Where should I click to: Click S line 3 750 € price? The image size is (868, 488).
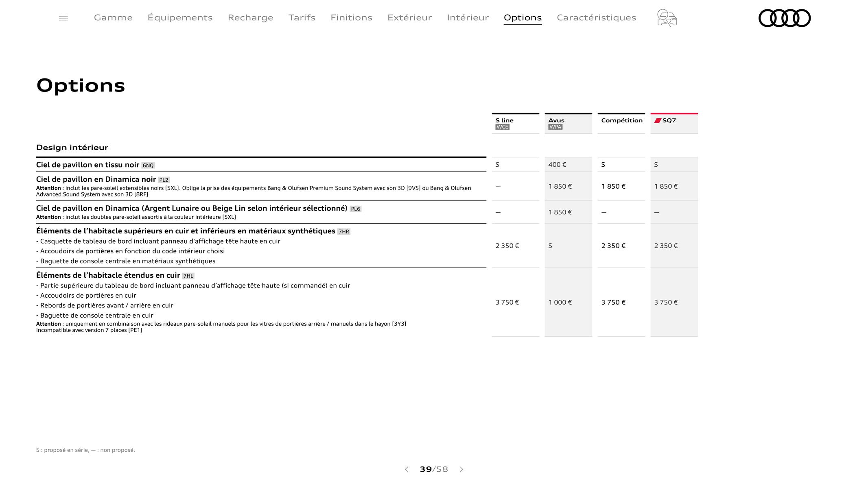(x=507, y=302)
